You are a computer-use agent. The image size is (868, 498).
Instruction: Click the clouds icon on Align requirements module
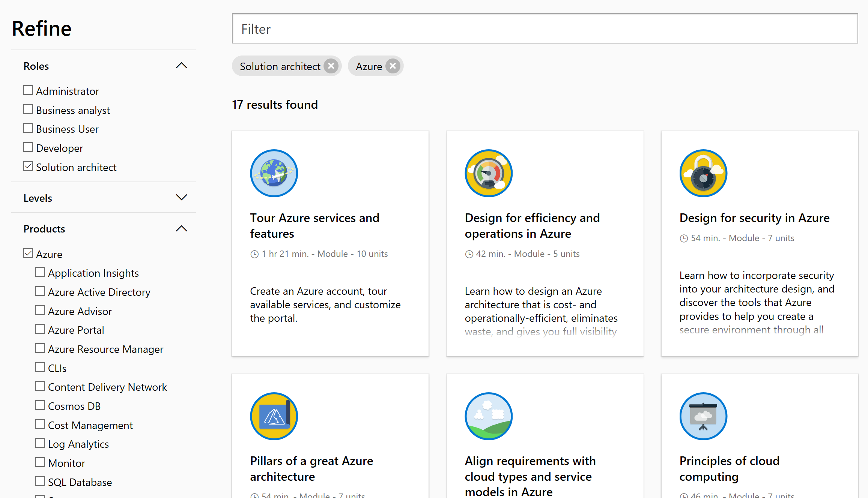(x=488, y=416)
